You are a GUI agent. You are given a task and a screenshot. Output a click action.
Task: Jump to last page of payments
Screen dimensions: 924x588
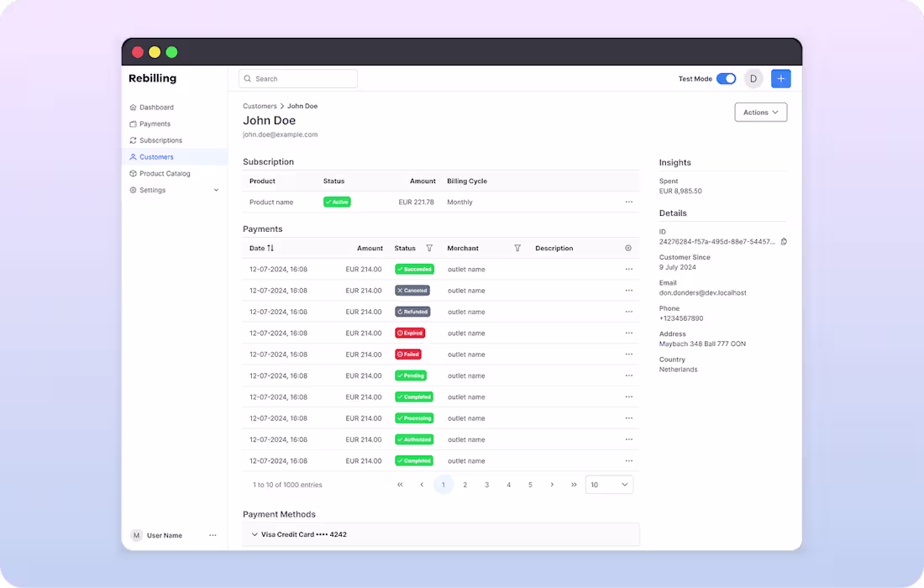[x=574, y=485]
